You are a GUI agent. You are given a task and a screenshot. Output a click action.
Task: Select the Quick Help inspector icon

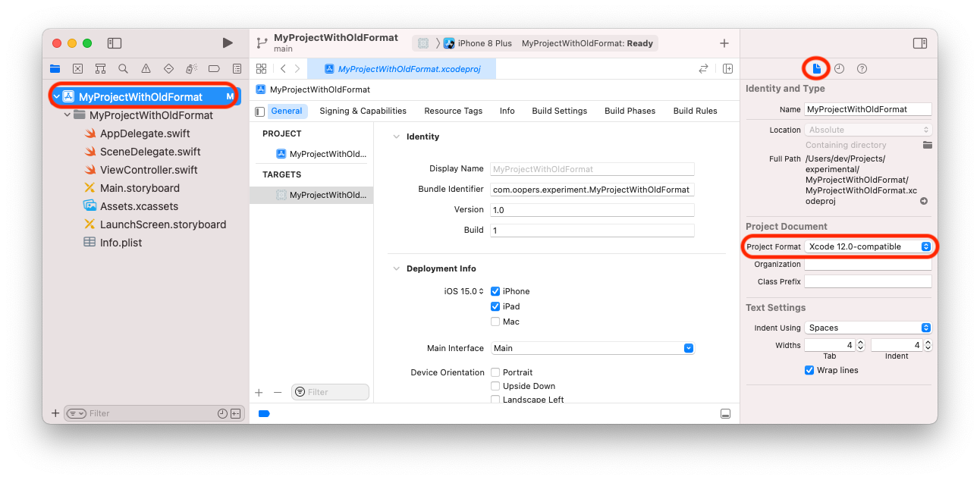(x=862, y=68)
